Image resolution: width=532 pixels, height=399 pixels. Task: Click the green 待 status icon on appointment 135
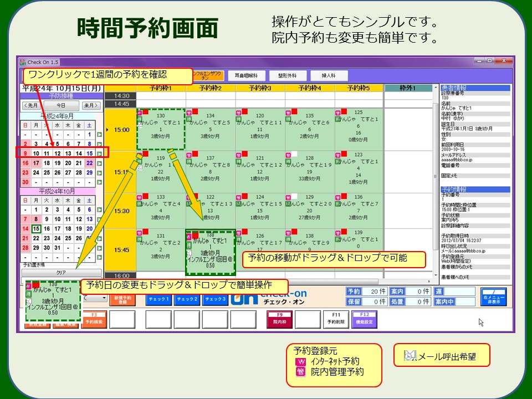[289, 118]
